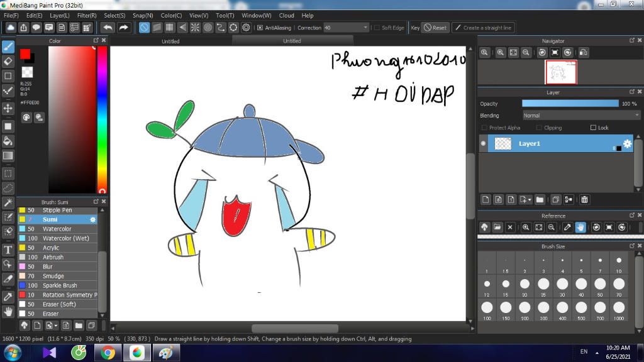This screenshot has height=362, width=644.
Task: Open the Snap menu
Action: (x=143, y=15)
